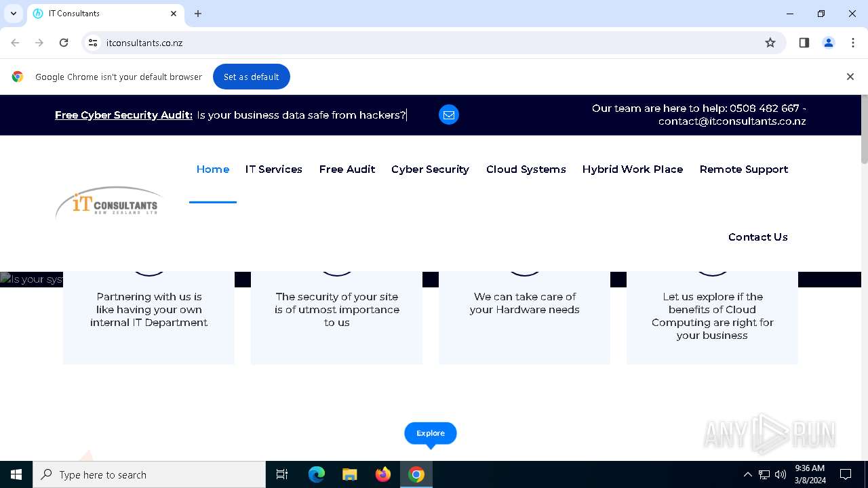This screenshot has height=488, width=868.
Task: Open the Remote Support menu item
Action: 744,169
